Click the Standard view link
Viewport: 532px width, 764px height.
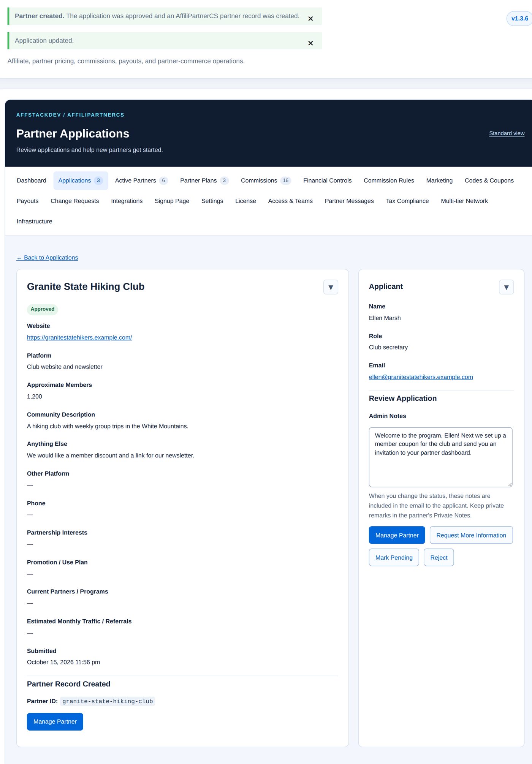pyautogui.click(x=507, y=133)
